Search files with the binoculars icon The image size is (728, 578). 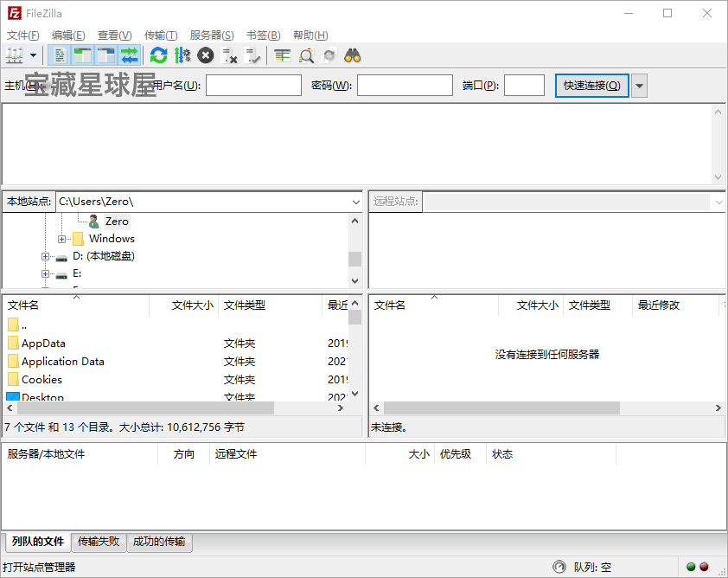coord(353,55)
